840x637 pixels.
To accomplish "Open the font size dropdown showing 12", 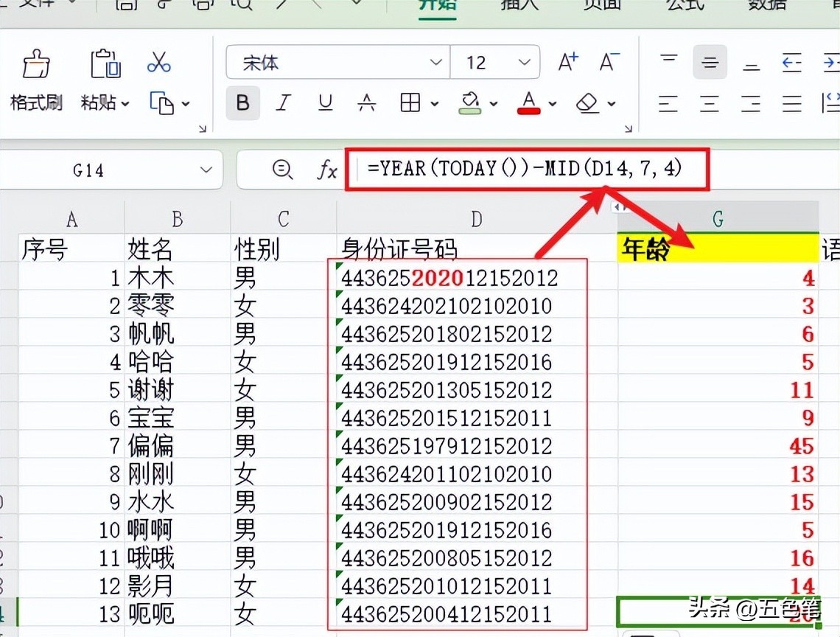I will click(x=524, y=63).
